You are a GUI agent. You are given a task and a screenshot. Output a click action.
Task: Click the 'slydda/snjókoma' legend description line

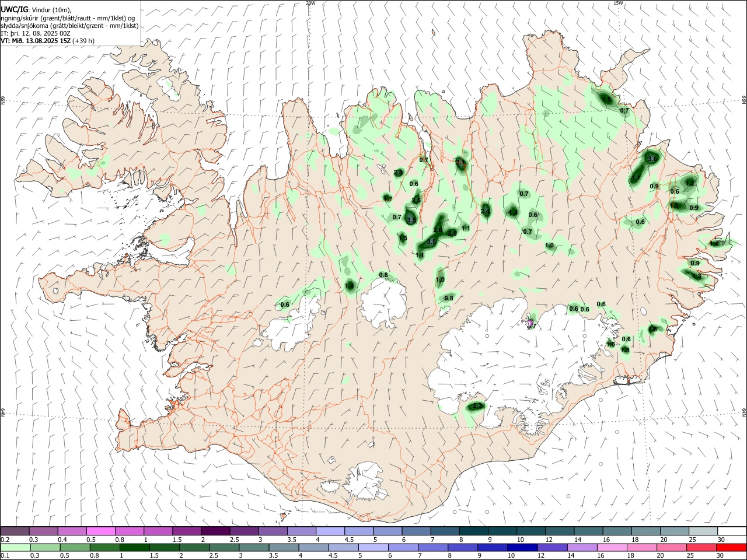tap(69, 26)
